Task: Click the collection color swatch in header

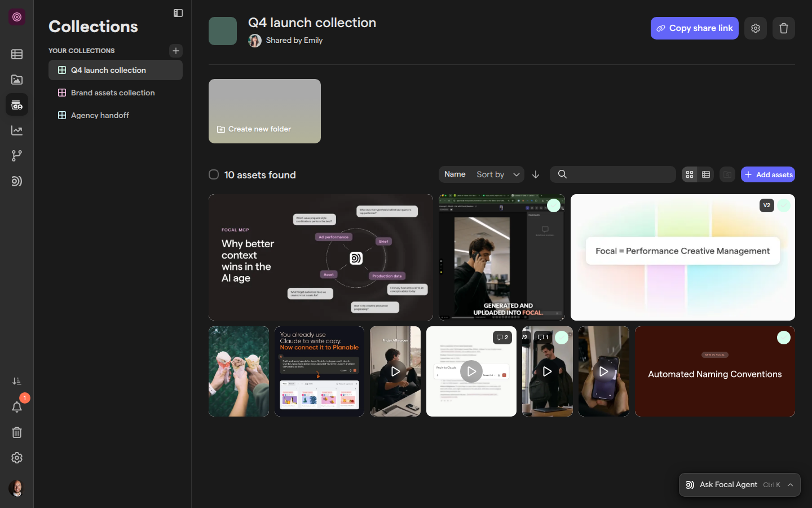Action: (x=223, y=31)
